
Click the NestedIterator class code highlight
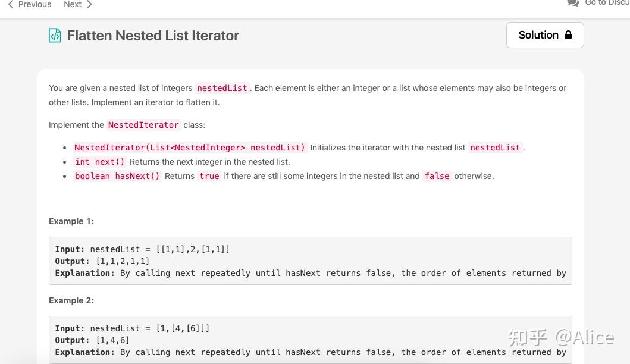[143, 125]
